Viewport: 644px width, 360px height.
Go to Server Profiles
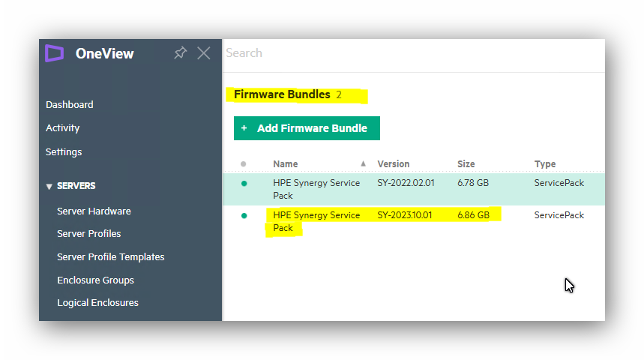click(x=89, y=234)
